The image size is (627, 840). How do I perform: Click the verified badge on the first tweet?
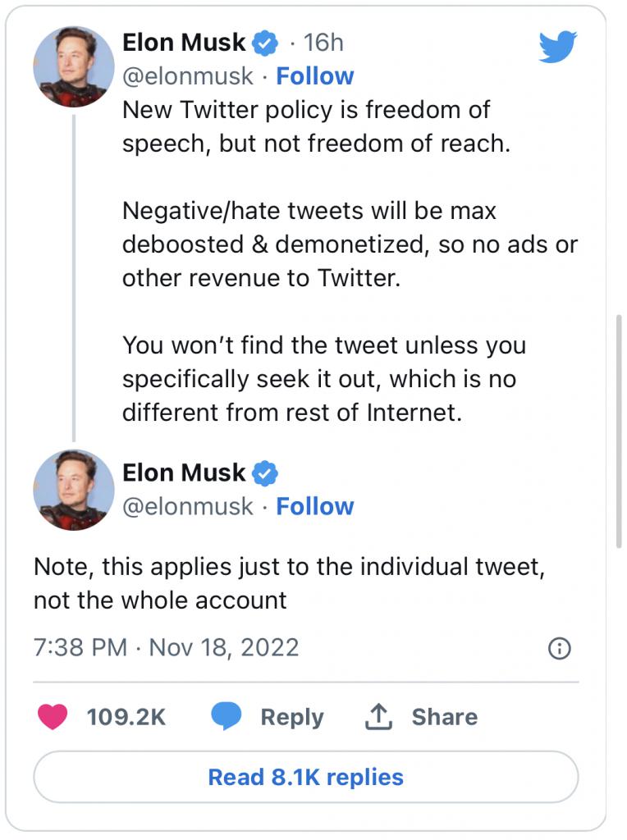coord(265,43)
